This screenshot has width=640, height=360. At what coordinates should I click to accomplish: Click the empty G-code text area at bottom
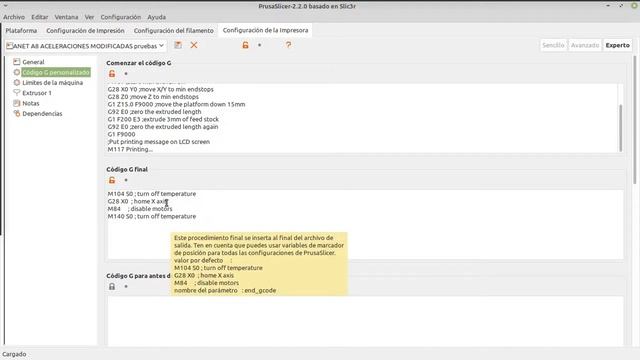coord(365,322)
